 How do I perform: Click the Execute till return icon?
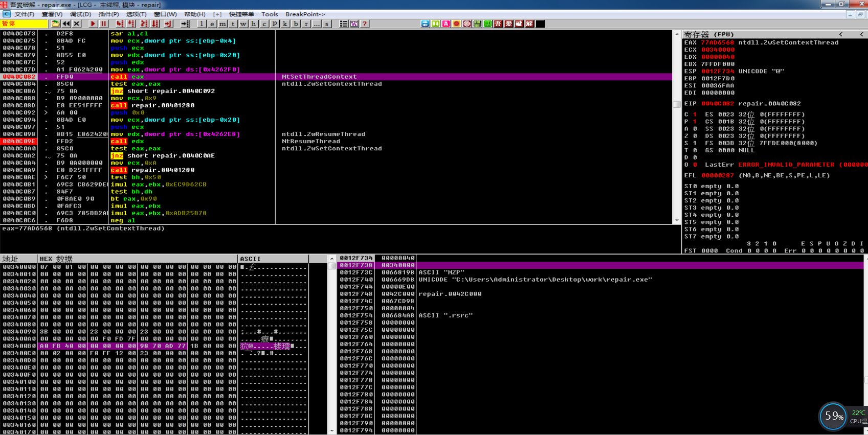[x=168, y=24]
